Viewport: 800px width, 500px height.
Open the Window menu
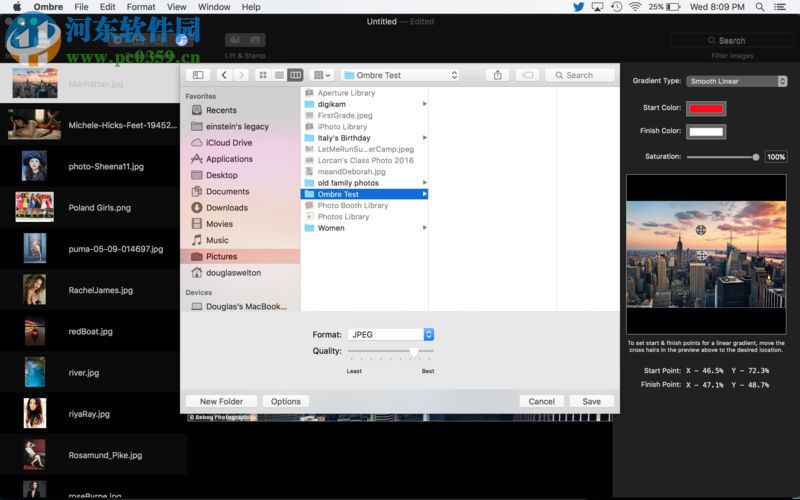214,7
